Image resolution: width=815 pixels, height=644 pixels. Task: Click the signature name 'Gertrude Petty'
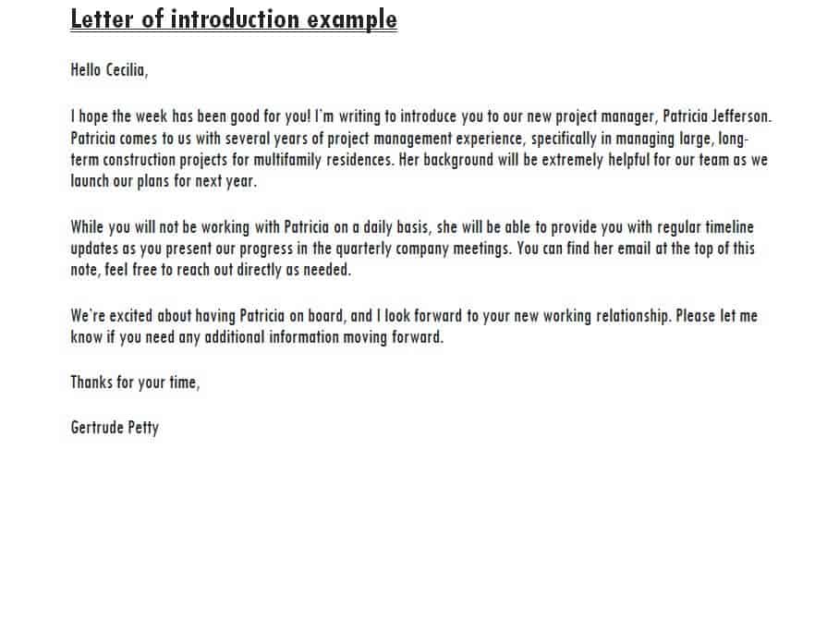click(x=115, y=427)
